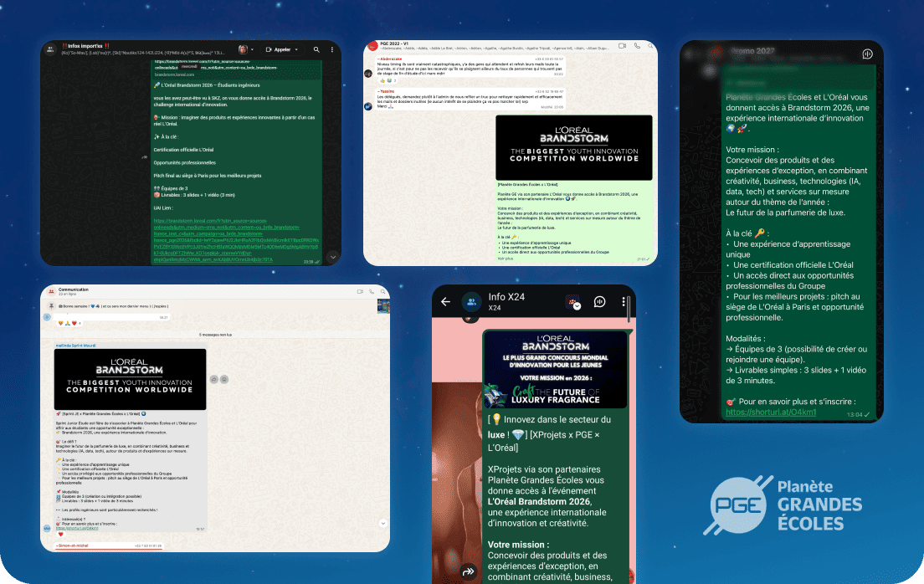Open Yassine's avatar in PGE 2022 chat
This screenshot has height=584, width=924.
coord(368,106)
